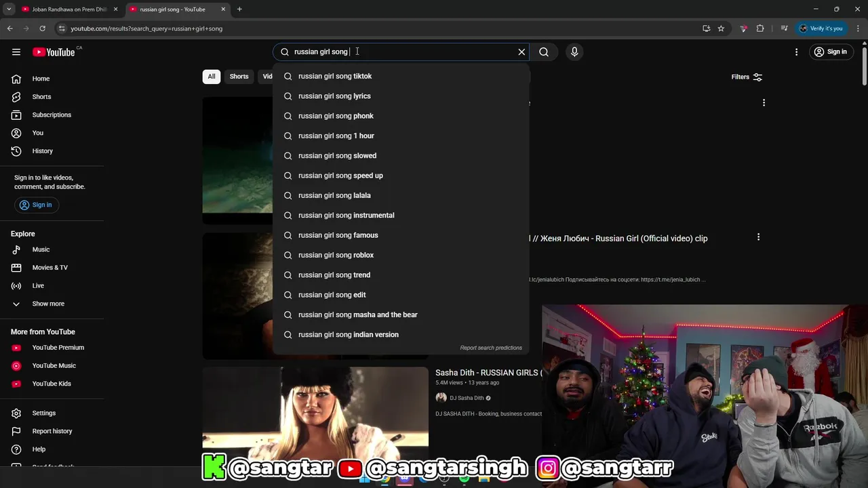Choose suggestion masha and the bear
Image resolution: width=868 pixels, height=488 pixels.
click(401, 314)
